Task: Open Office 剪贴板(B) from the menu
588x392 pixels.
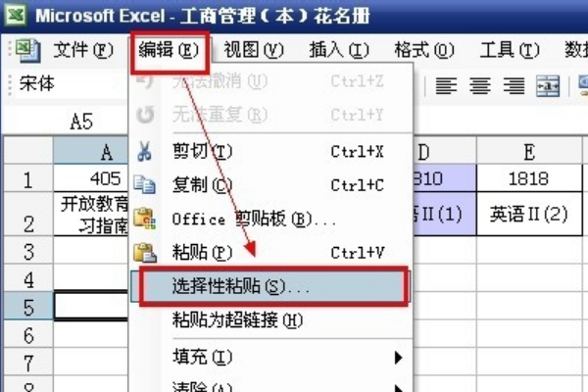Action: click(x=270, y=219)
